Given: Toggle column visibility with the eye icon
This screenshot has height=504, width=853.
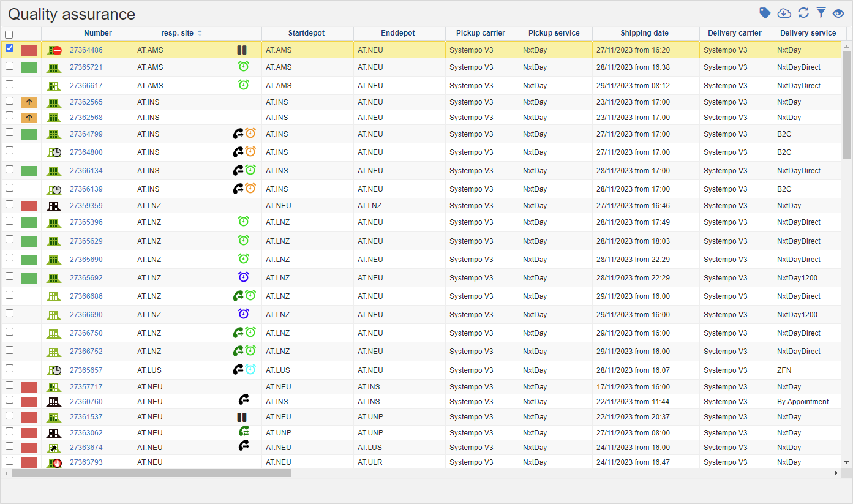Looking at the screenshot, I should [x=838, y=13].
